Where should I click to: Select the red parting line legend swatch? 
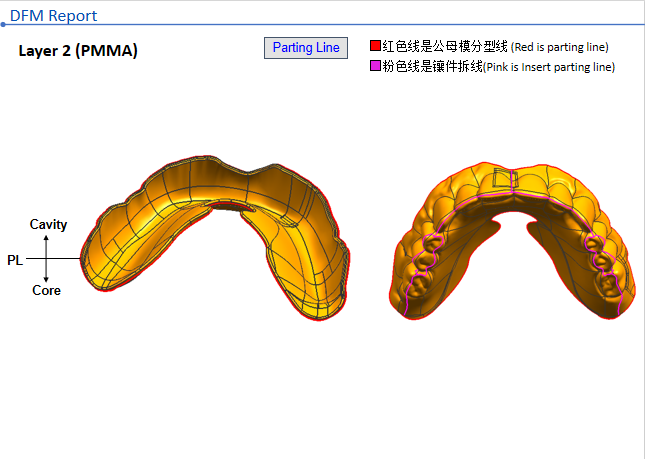coord(375,47)
